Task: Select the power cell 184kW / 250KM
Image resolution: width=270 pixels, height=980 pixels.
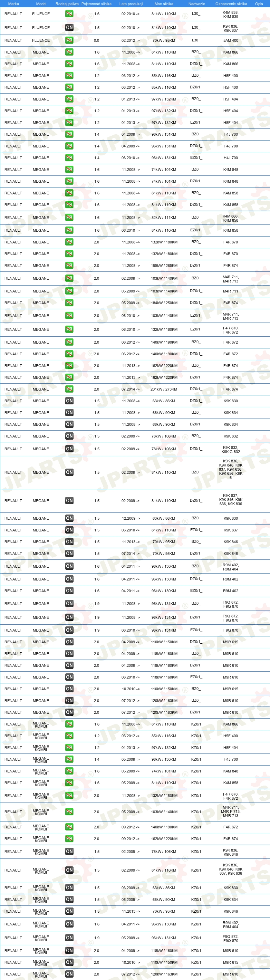Action: [x=164, y=303]
